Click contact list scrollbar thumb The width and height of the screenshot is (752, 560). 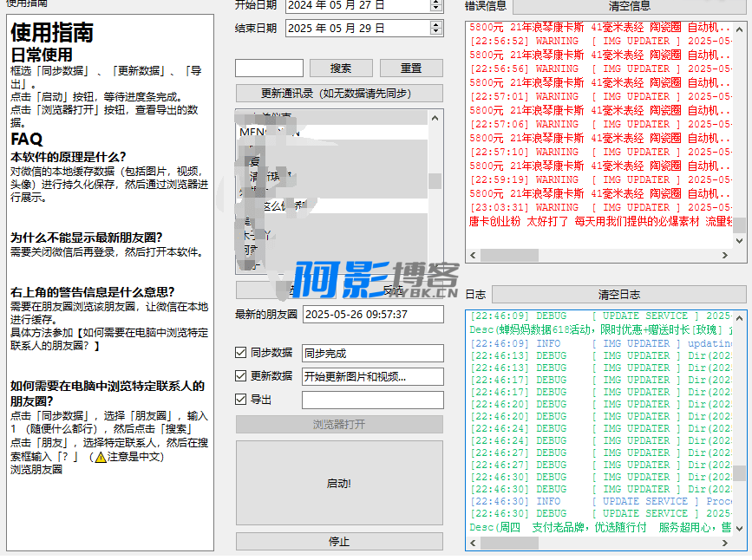(435, 181)
